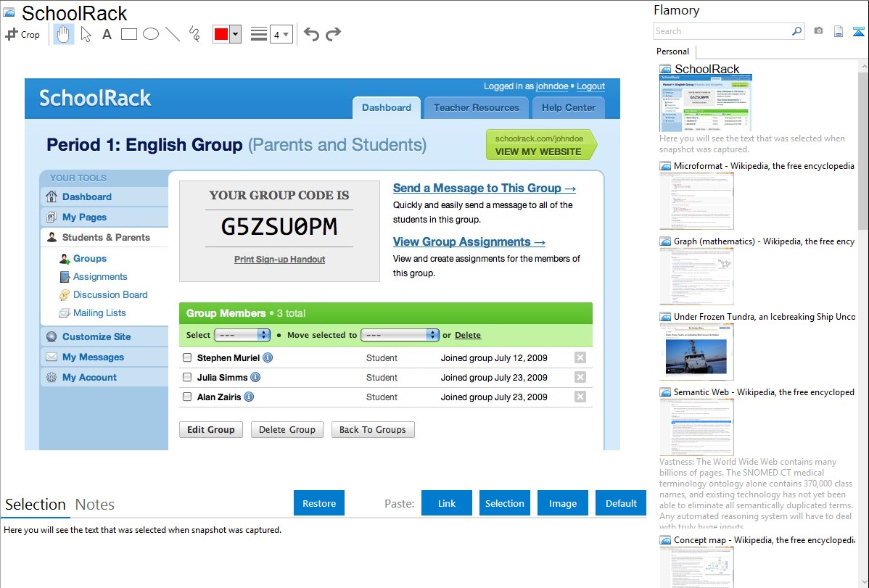This screenshot has height=588, width=869.
Task: Toggle the Alan Zairis checkbox
Action: (187, 397)
